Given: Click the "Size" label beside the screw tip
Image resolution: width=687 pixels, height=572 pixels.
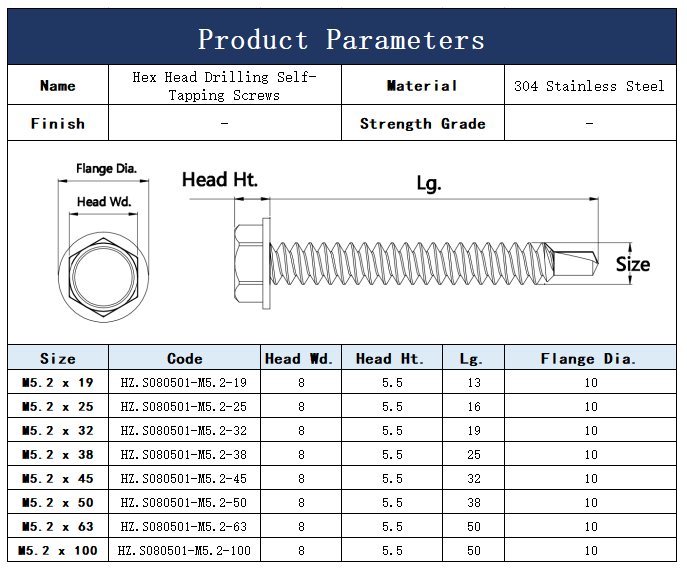Looking at the screenshot, I should tap(632, 264).
